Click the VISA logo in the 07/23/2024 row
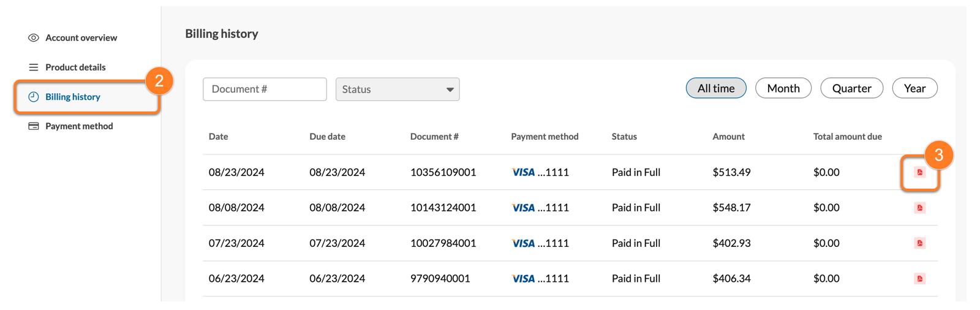Viewport: 980px width, 310px height. coord(523,243)
